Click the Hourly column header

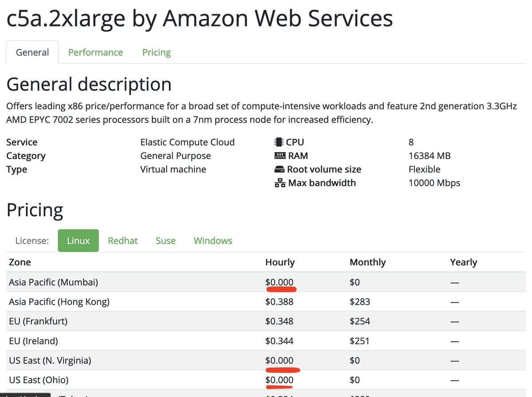[280, 262]
